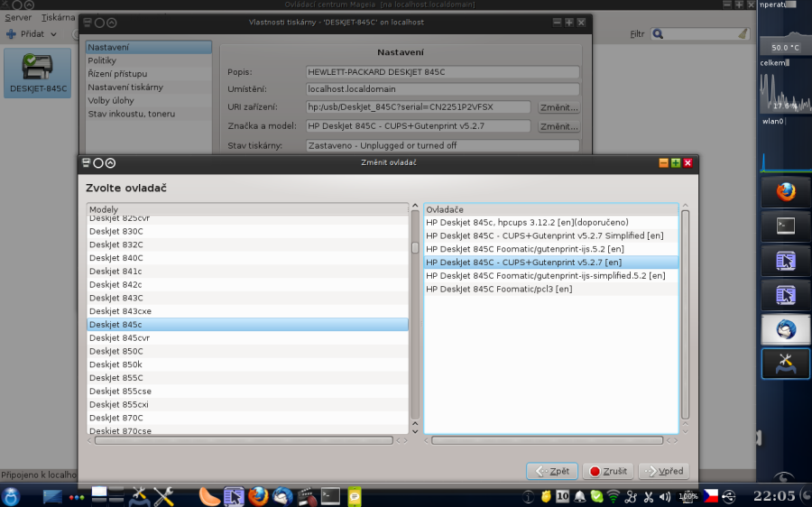Screen dimensions: 812x507
Task: Select Nastavení in printer properties sidebar
Action: click(x=149, y=47)
